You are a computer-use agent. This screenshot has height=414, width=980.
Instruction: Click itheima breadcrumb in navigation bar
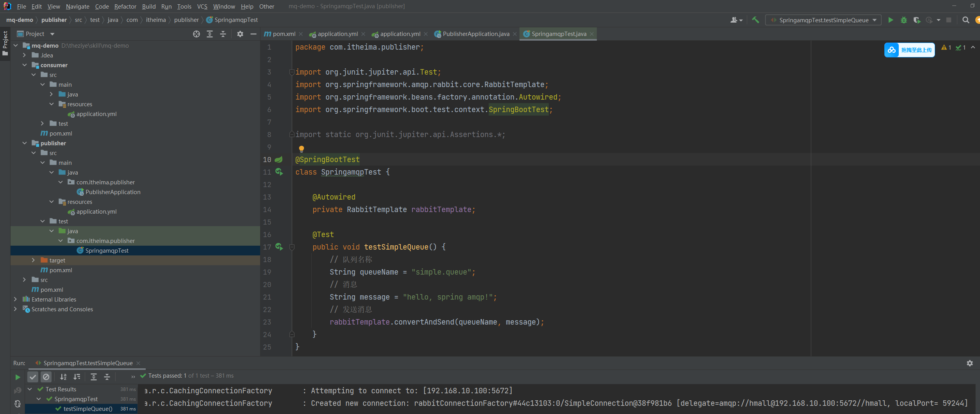(156, 20)
